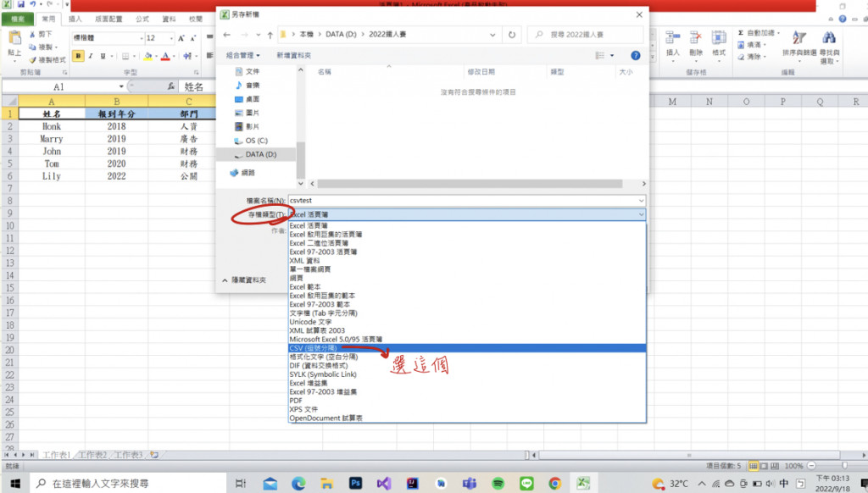Screen dimensions: 868x493
Task: Open the 檔案 File tab in Excel
Action: point(18,19)
